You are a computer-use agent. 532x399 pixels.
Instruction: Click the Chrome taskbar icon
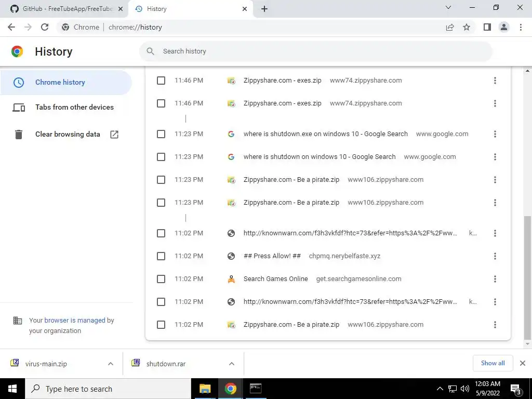coord(230,389)
